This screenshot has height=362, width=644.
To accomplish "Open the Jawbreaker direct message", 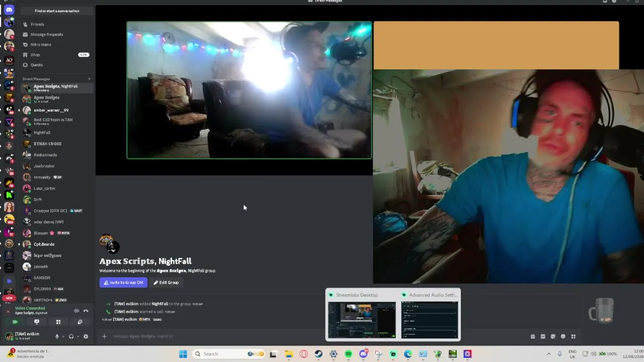I will [x=56, y=166].
